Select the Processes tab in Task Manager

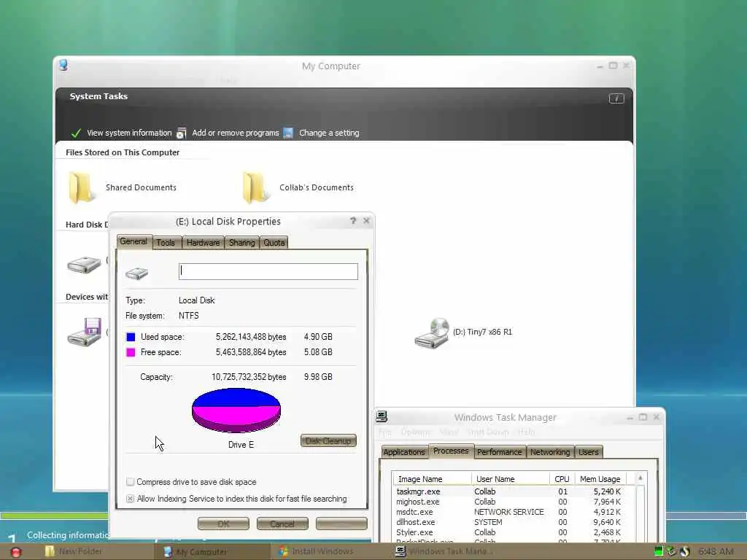coord(451,451)
